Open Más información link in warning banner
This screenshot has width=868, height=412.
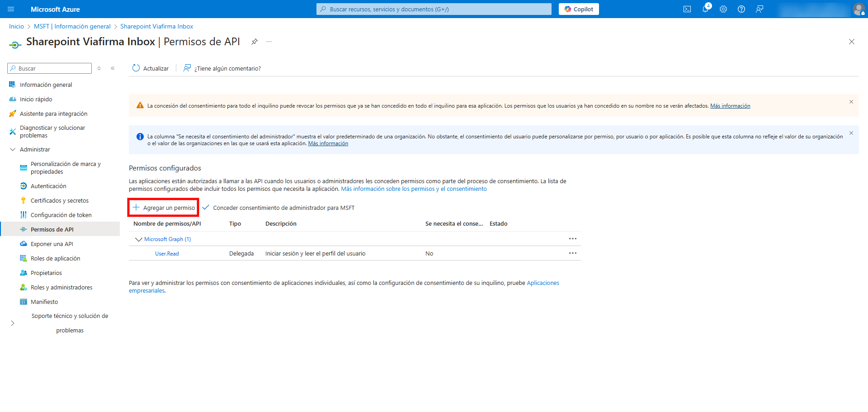[730, 106]
